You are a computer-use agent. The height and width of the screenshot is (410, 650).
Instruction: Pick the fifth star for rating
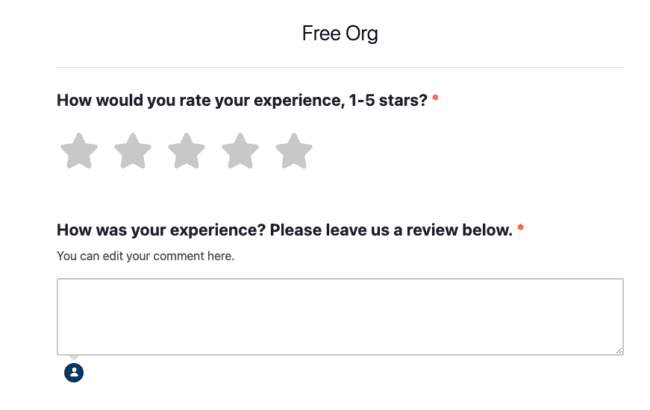294,152
